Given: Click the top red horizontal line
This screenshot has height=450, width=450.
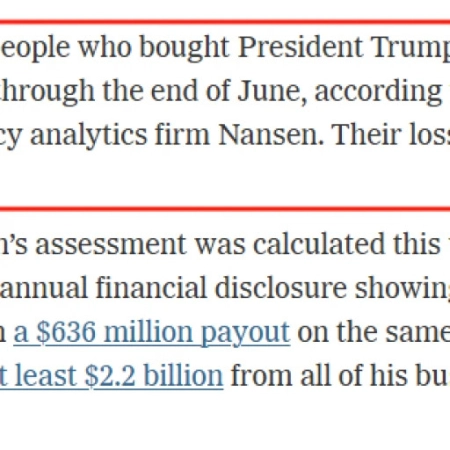Looking at the screenshot, I should (x=225, y=22).
